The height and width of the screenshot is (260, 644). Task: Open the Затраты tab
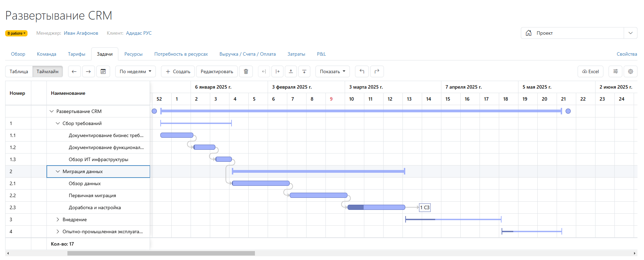[296, 54]
